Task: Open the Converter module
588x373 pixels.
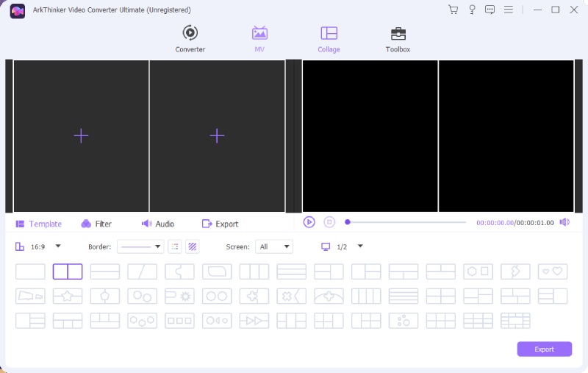Action: tap(190, 39)
